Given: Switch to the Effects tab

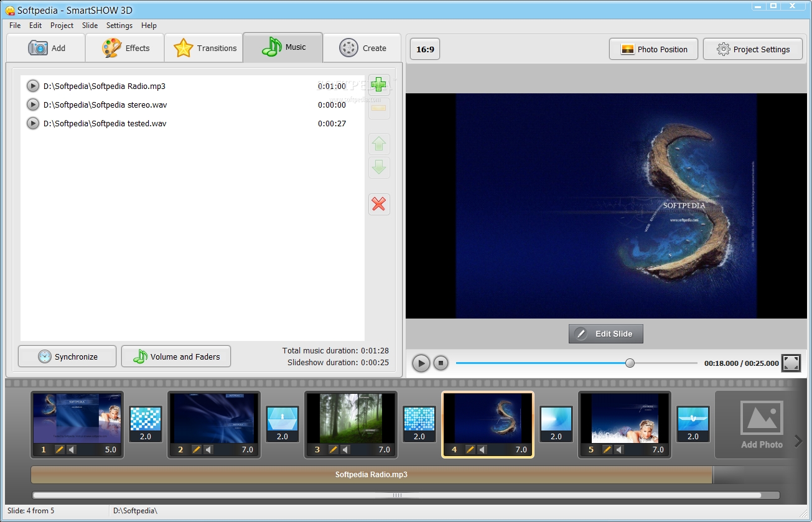Looking at the screenshot, I should point(124,48).
